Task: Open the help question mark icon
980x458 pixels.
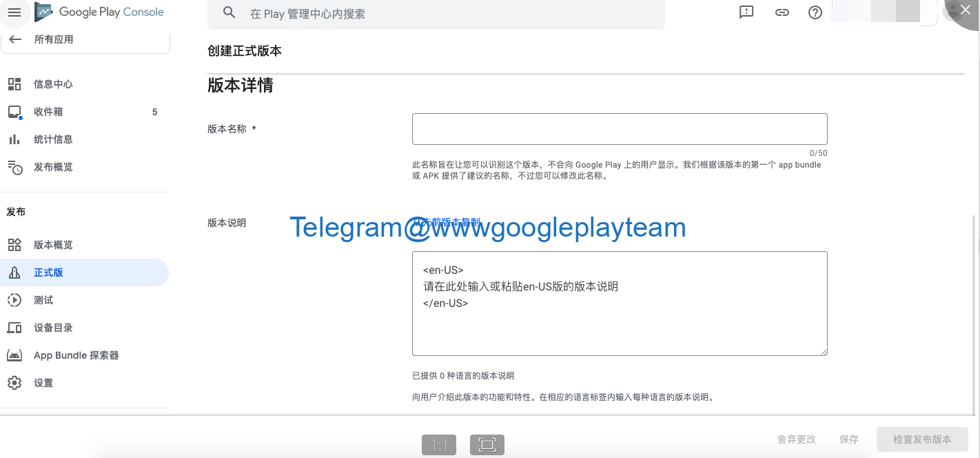Action: tap(815, 12)
